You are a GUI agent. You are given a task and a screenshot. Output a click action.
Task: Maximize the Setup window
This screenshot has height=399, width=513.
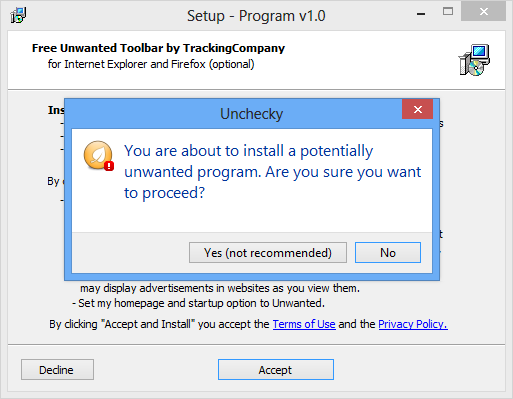(x=448, y=12)
